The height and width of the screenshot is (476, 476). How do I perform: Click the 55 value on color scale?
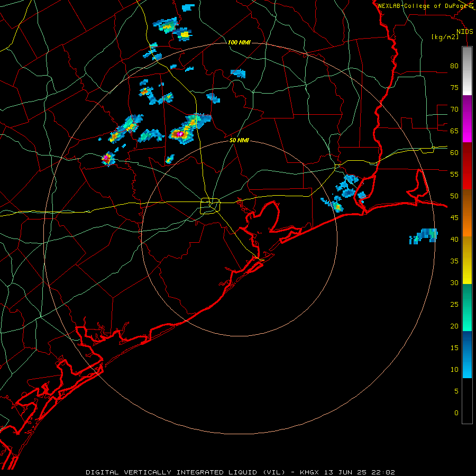click(x=454, y=174)
